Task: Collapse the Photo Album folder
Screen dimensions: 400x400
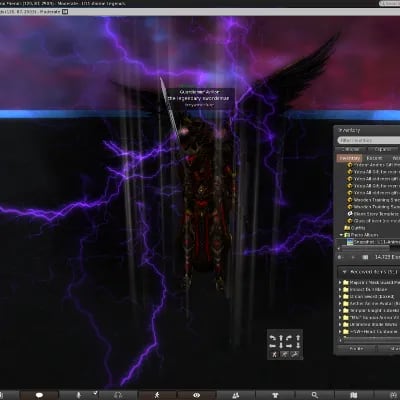Action: pyautogui.click(x=341, y=235)
